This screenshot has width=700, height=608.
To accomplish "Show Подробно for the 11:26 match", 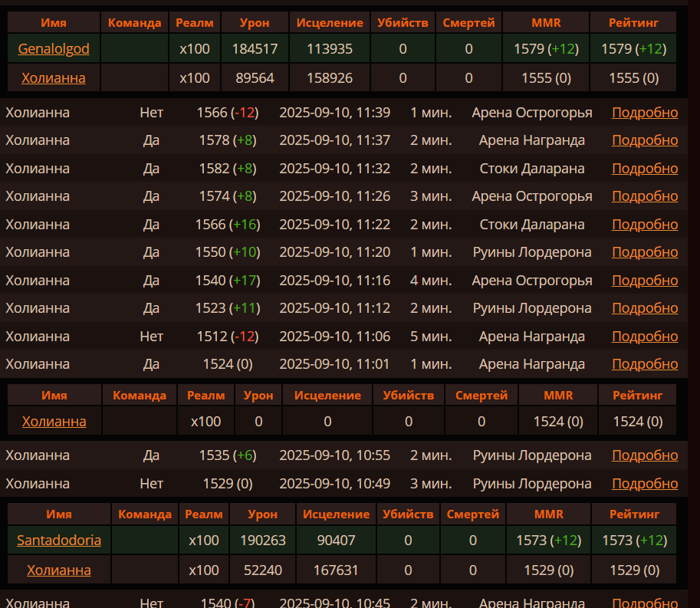I will pyautogui.click(x=644, y=196).
